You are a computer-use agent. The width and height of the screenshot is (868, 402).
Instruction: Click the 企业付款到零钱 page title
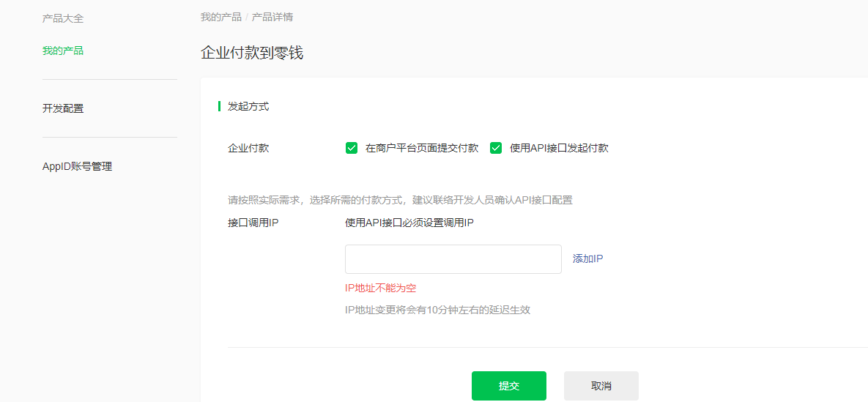[252, 53]
